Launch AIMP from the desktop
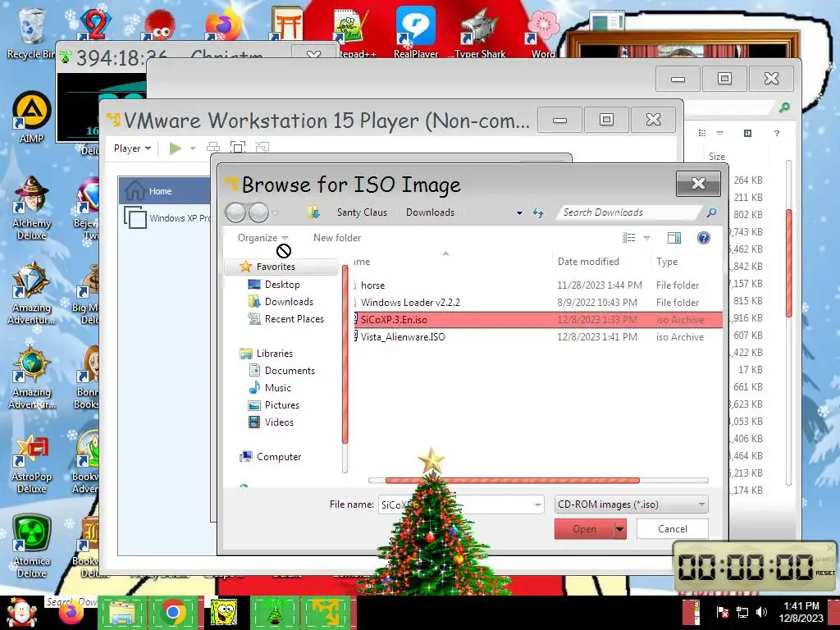Viewport: 840px width, 630px height. point(32,116)
